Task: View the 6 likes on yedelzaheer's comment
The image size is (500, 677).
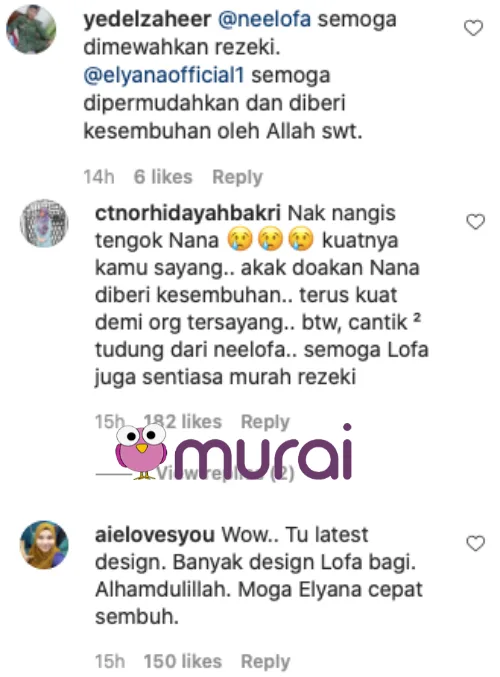Action: coord(163,177)
